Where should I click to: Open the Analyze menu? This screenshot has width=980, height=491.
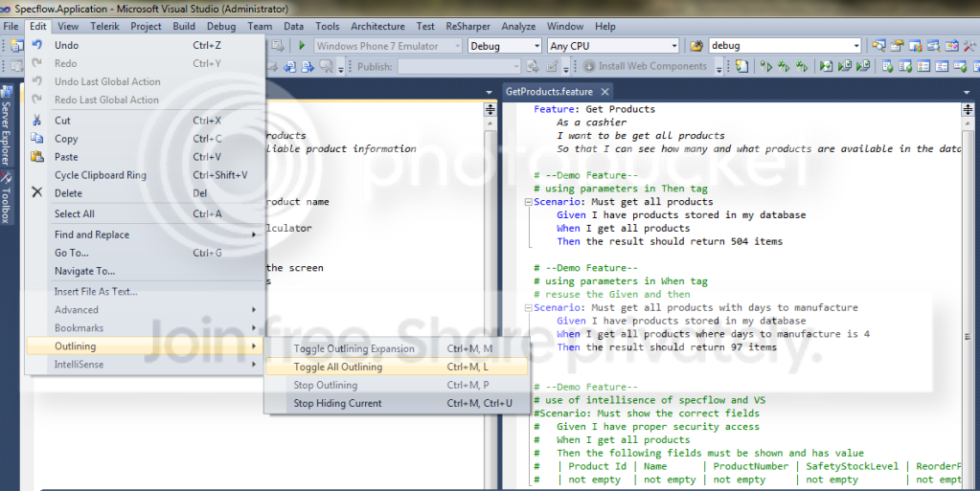[518, 26]
